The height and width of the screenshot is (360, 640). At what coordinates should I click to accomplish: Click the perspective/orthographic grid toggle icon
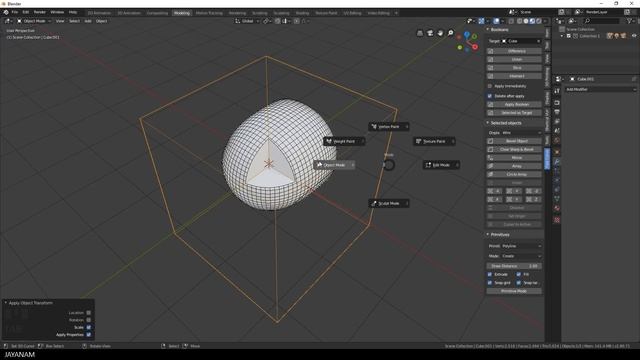pos(420,33)
